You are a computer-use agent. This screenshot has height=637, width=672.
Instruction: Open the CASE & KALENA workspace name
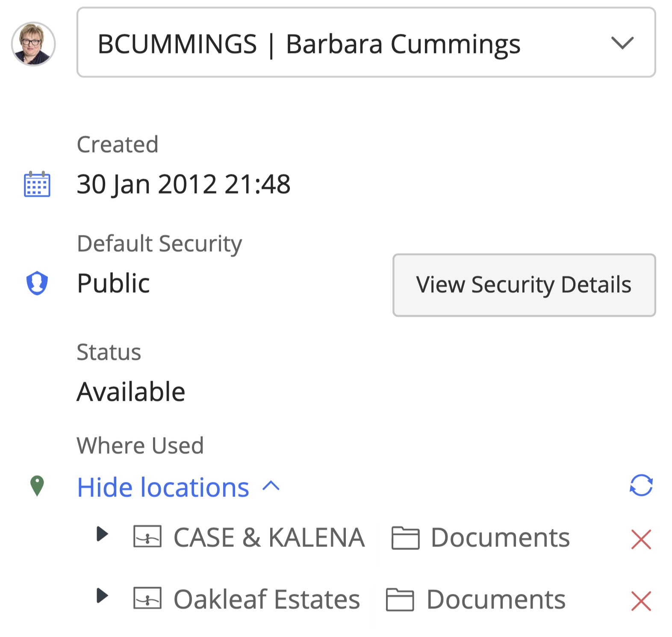click(x=269, y=537)
